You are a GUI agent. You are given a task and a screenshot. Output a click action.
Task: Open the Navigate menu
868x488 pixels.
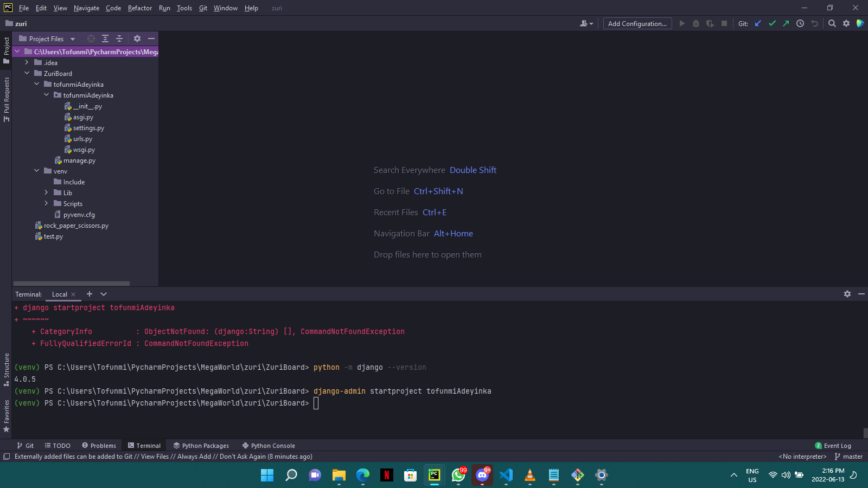[x=87, y=8]
